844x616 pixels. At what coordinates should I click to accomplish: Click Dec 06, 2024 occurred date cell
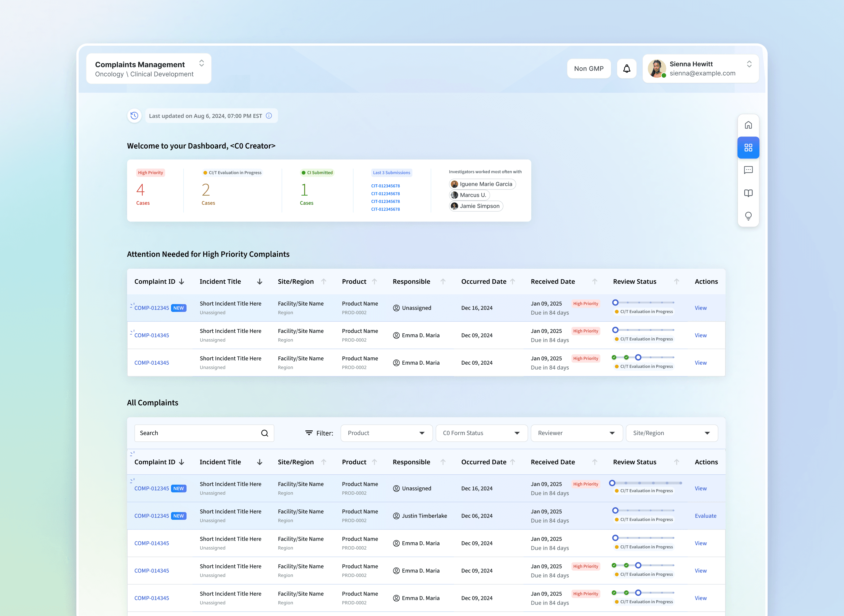click(x=477, y=516)
